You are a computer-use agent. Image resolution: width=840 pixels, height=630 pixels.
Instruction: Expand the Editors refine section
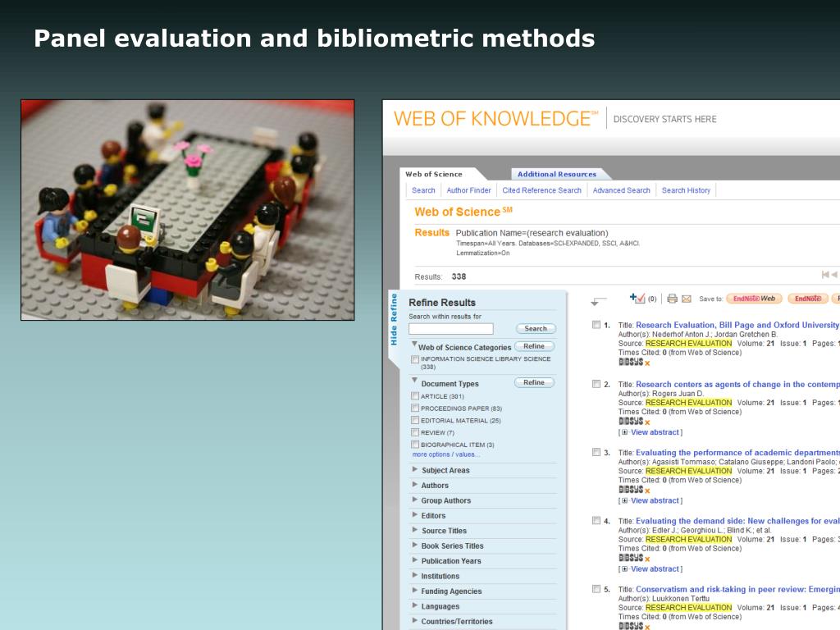(x=414, y=514)
